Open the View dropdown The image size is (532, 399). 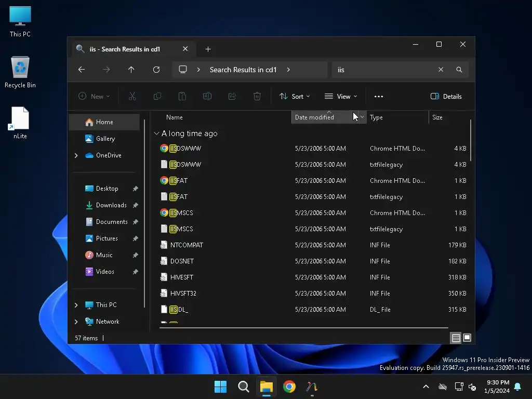click(341, 96)
